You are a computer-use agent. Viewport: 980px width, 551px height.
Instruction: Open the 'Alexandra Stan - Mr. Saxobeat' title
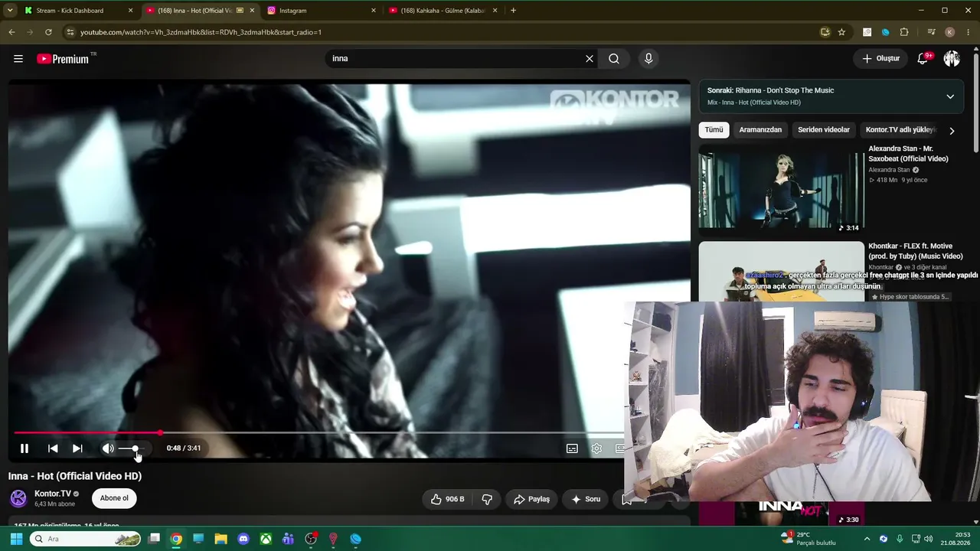pos(908,154)
